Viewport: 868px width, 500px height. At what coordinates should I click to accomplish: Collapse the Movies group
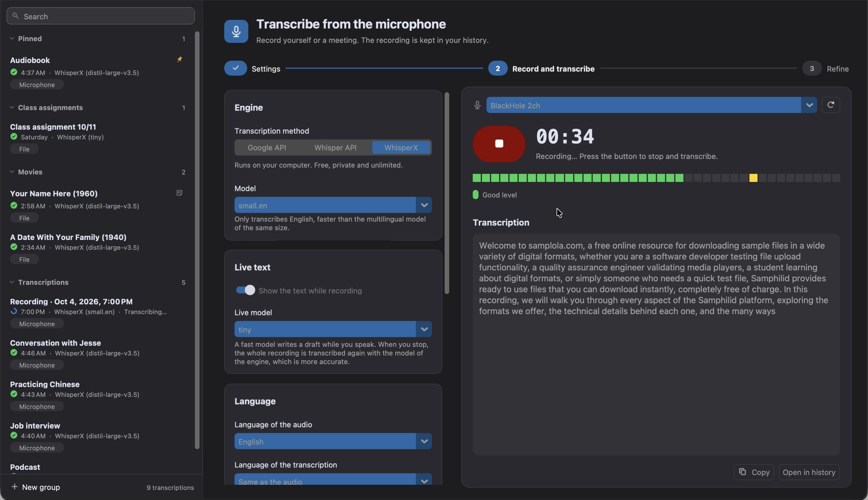pyautogui.click(x=12, y=172)
